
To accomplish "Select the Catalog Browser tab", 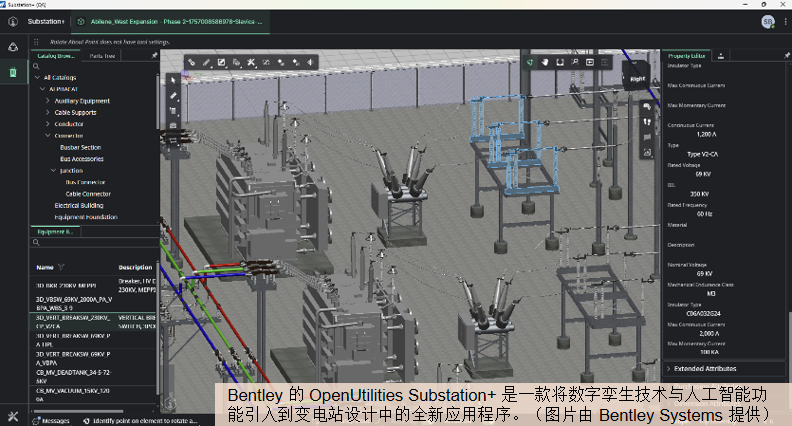I will (56, 56).
